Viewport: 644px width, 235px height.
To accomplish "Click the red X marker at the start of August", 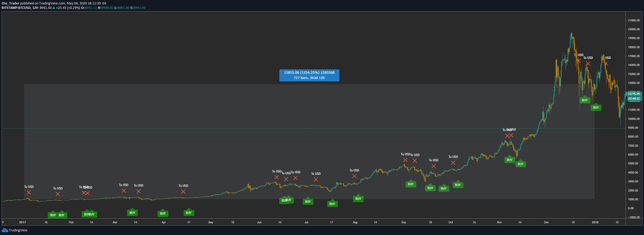I will (354, 176).
